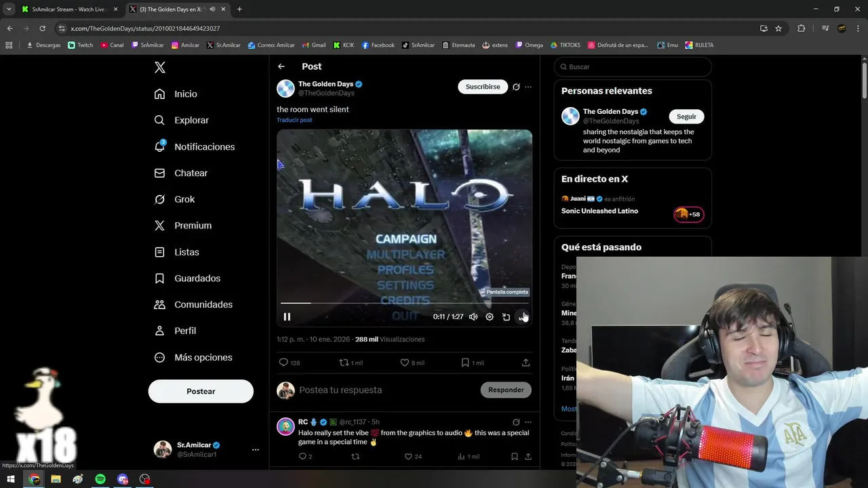Click Traducir post link
Screen dimensions: 868x488
pos(294,120)
